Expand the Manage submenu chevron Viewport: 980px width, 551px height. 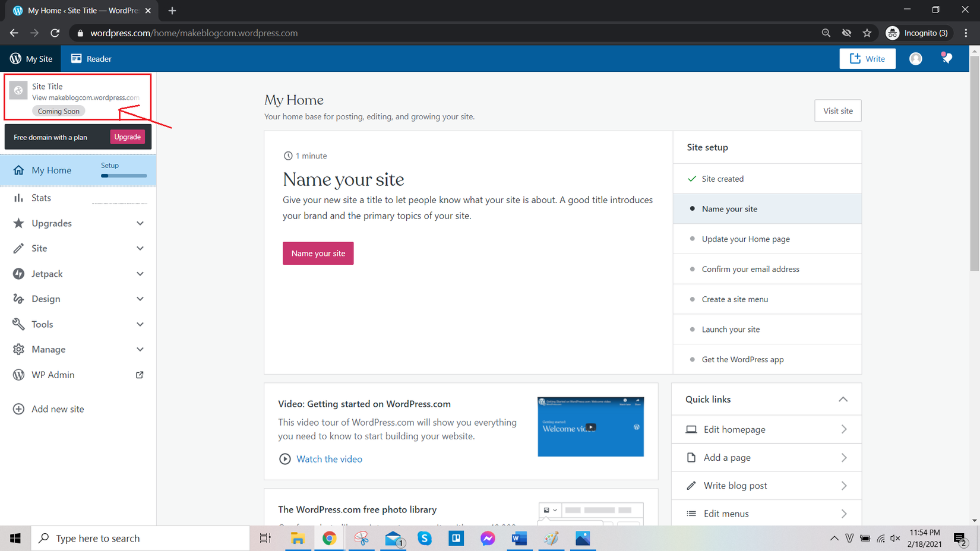point(140,349)
